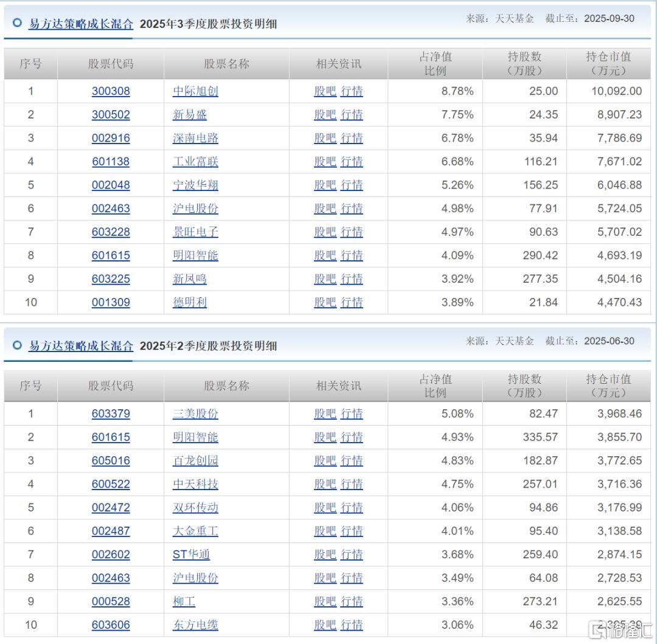Open 股吧 for 柳工
Viewport: 657px width, 644px height.
tap(325, 601)
